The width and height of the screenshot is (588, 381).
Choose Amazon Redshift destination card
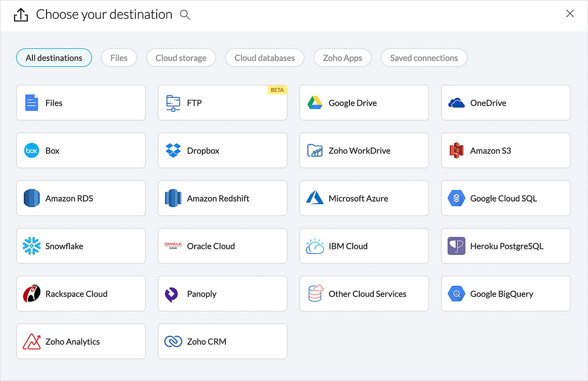222,198
